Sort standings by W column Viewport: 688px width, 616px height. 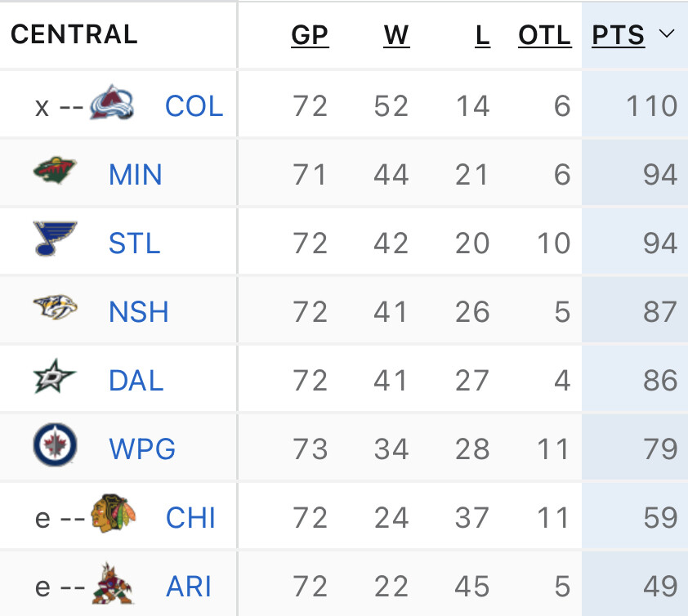[396, 35]
